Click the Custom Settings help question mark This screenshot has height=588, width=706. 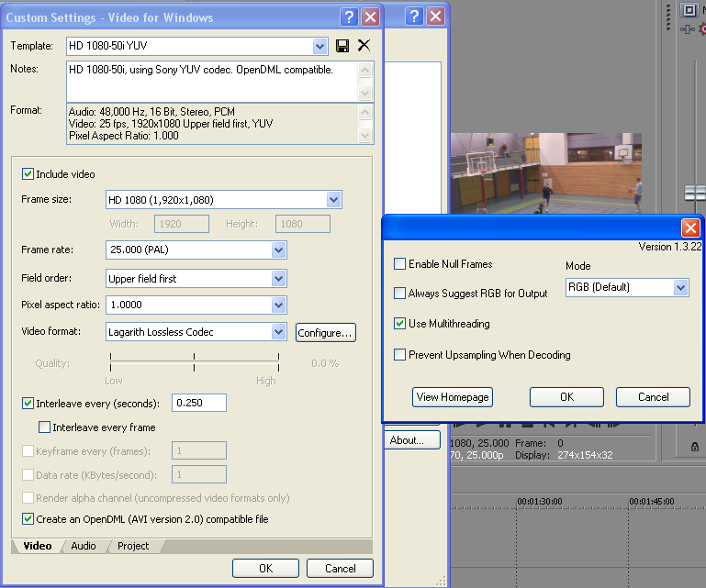click(349, 17)
